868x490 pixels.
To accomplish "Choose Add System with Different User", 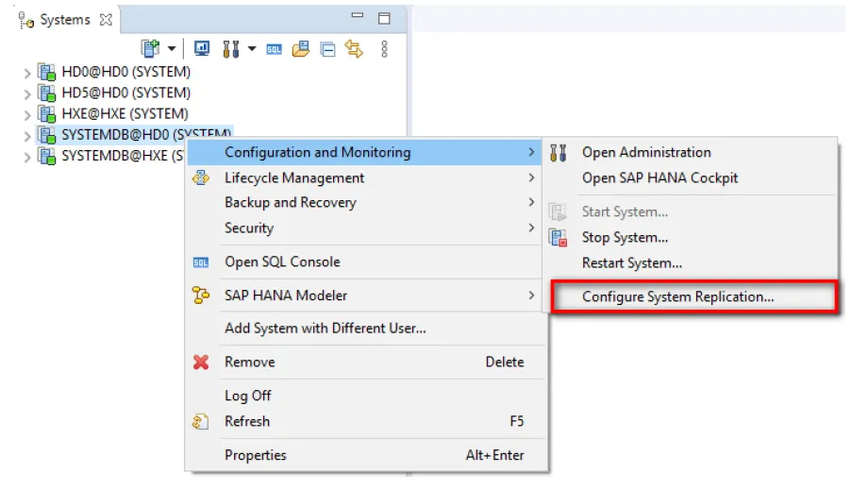I will tap(364, 329).
